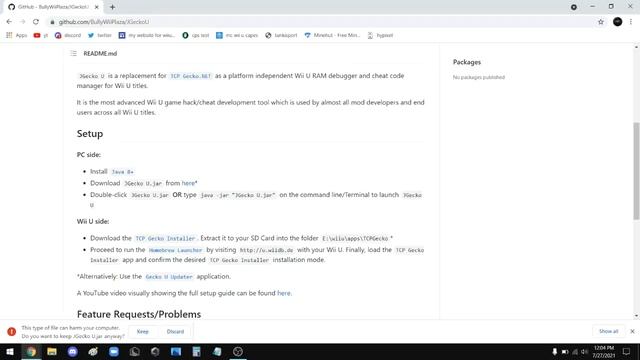Open the Windows notification center

point(627,352)
